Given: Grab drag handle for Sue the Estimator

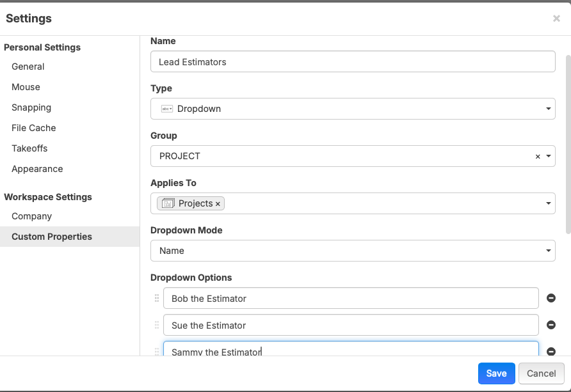Looking at the screenshot, I should point(157,325).
